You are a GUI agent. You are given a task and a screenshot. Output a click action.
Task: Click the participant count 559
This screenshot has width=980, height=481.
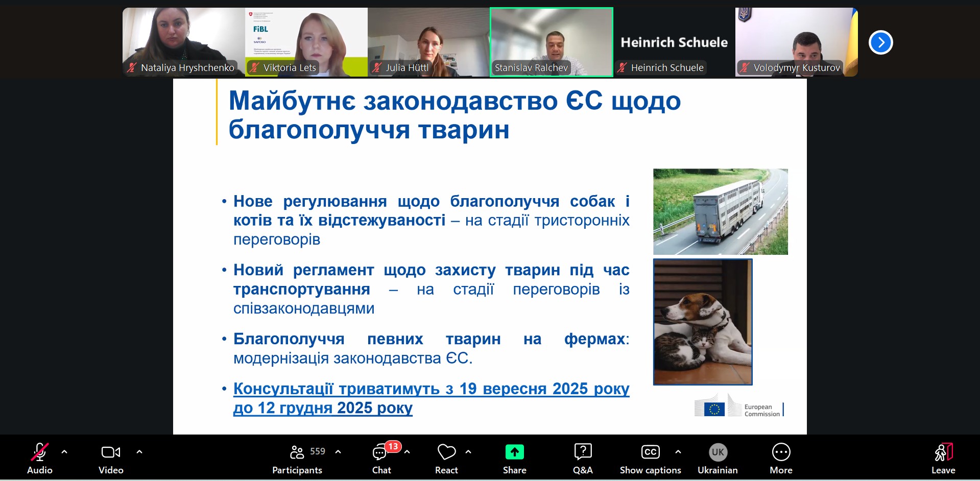coord(318,451)
